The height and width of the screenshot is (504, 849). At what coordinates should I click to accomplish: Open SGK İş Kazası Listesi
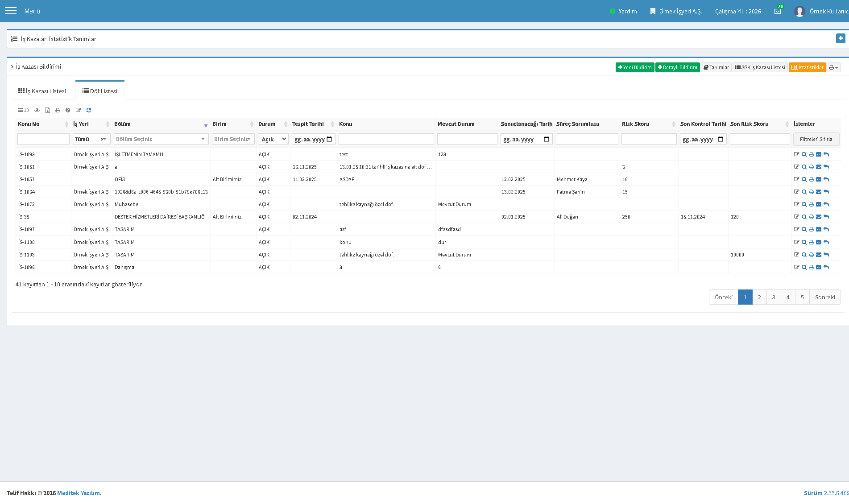pyautogui.click(x=760, y=67)
